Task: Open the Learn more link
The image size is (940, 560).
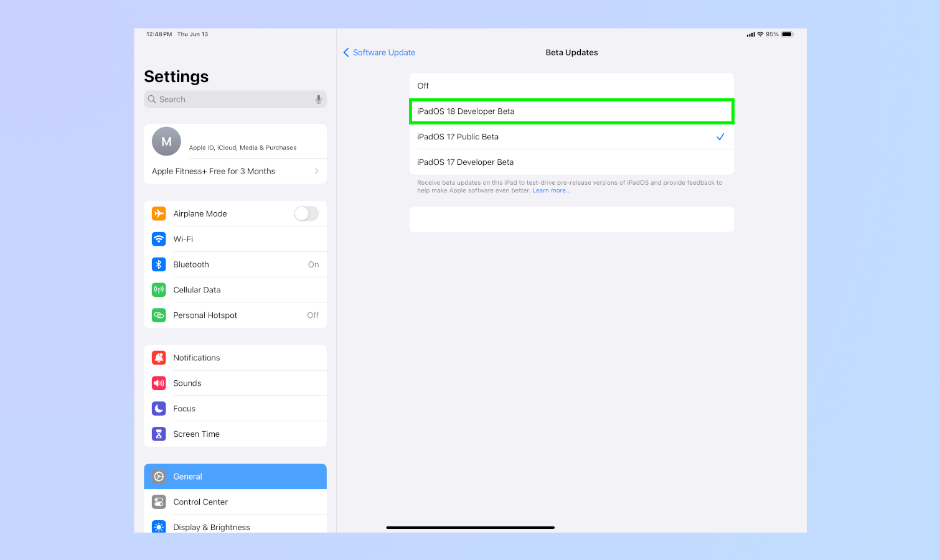Action: (x=551, y=190)
